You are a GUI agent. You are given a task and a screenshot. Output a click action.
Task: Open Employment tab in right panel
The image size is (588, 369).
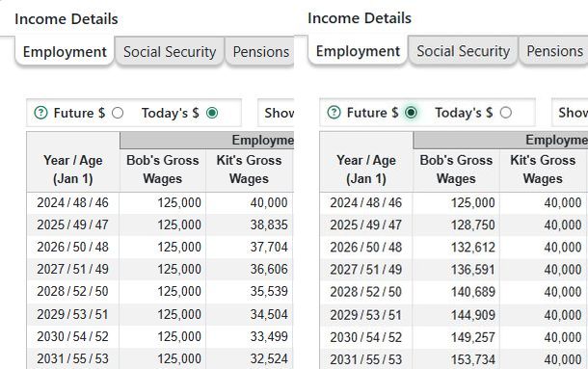coord(358,51)
